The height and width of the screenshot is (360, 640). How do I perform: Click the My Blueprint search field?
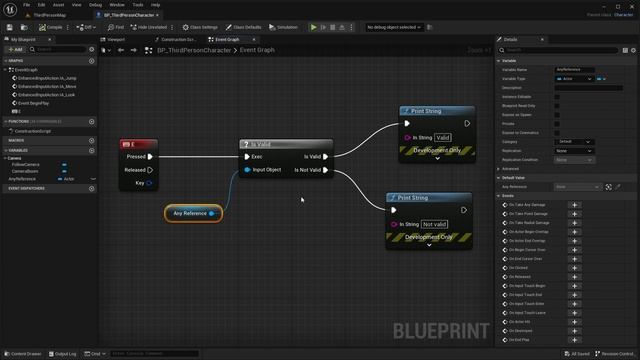click(57, 49)
